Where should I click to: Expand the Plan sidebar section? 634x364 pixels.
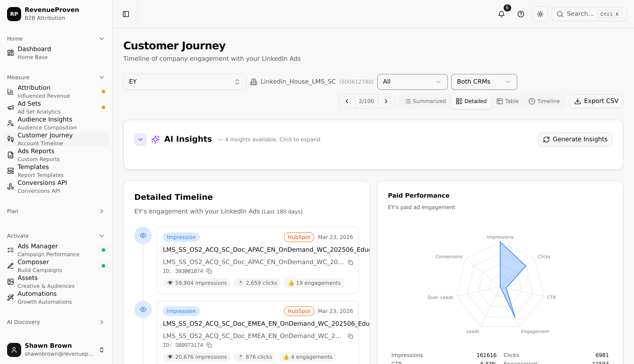pyautogui.click(x=55, y=211)
